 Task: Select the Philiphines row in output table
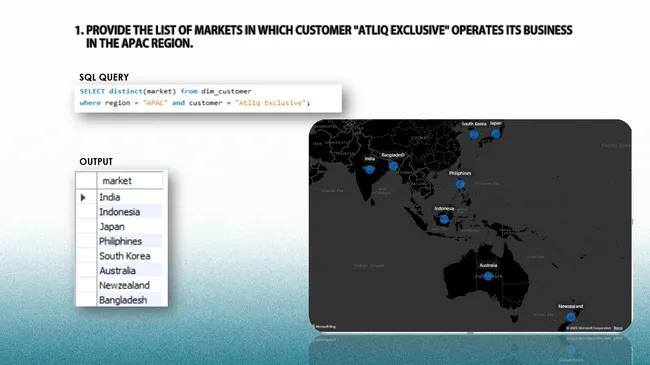[x=119, y=241]
